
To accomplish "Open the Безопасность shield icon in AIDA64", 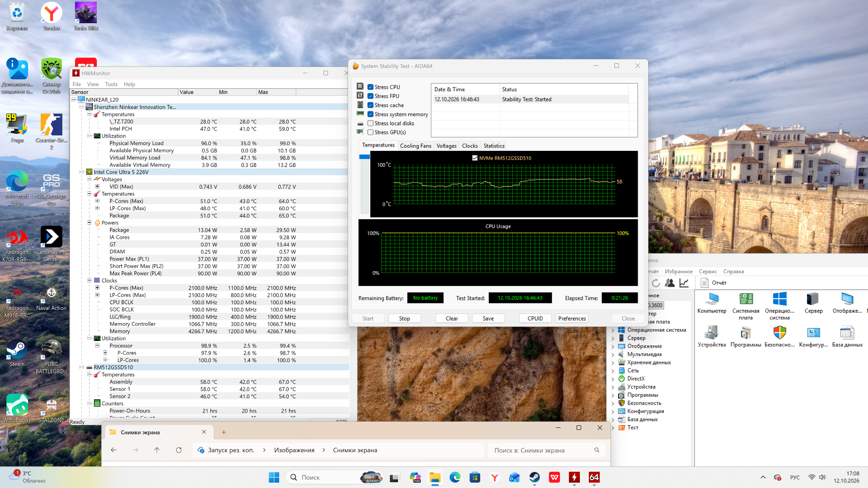I will (779, 336).
